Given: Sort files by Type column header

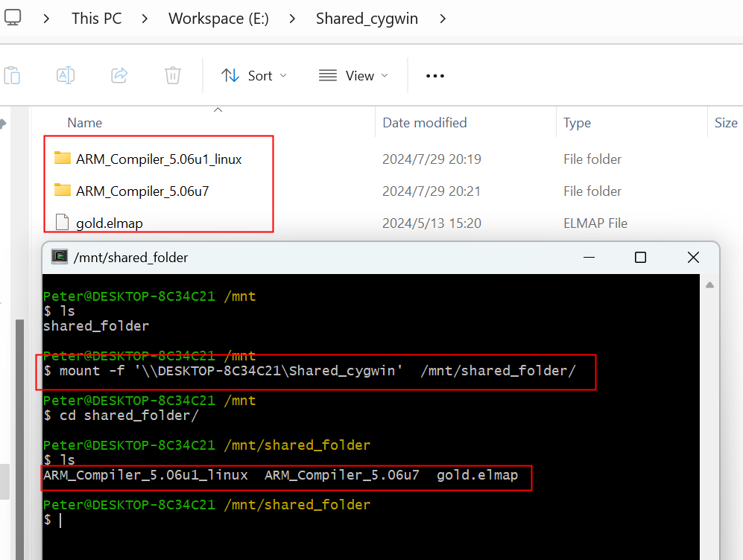Looking at the screenshot, I should pyautogui.click(x=577, y=123).
